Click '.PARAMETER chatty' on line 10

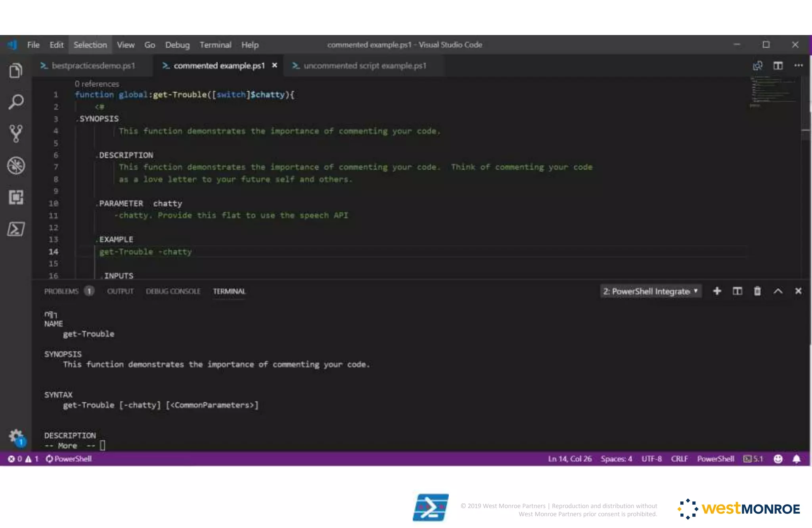coord(139,204)
